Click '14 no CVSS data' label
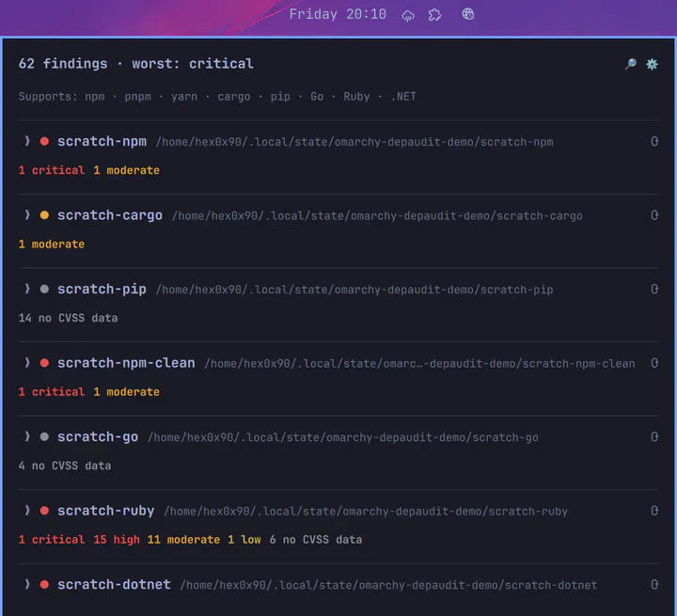Screen dimensions: 677x616 (69, 318)
